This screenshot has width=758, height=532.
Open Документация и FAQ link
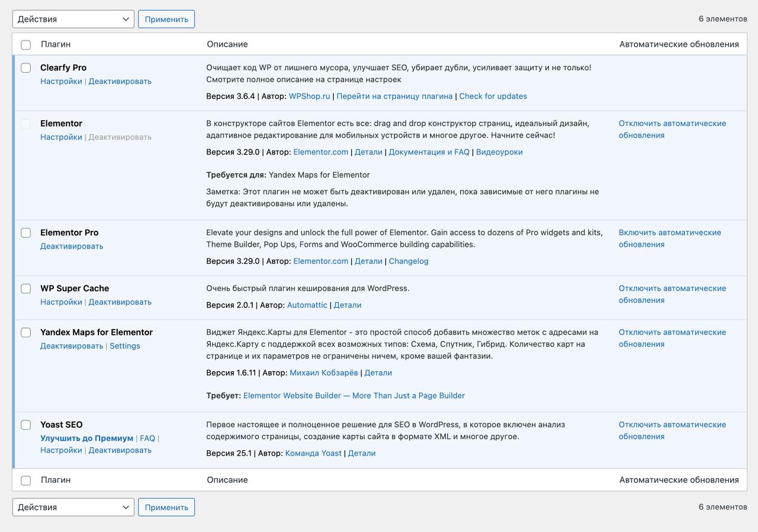pyautogui.click(x=429, y=152)
